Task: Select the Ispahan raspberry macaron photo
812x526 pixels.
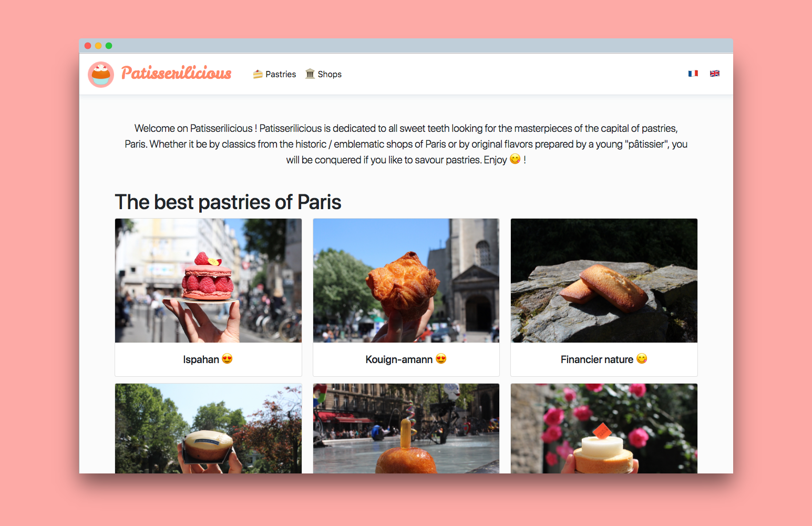Action: (208, 281)
